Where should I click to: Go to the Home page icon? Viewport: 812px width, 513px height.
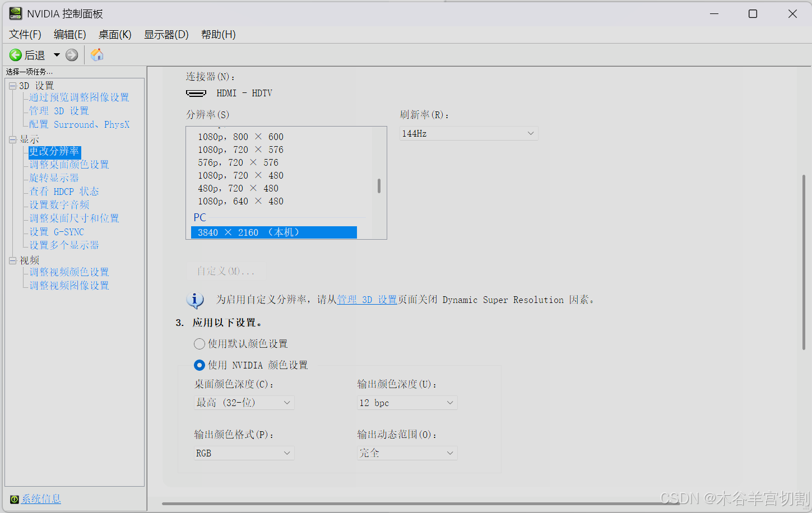[97, 54]
